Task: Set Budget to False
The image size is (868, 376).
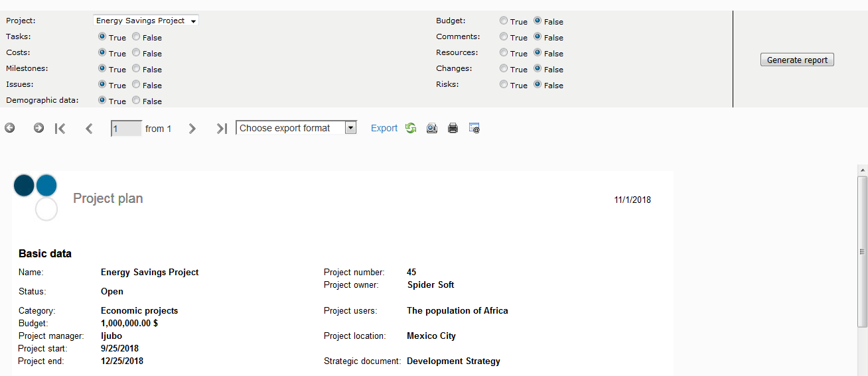Action: pyautogui.click(x=538, y=21)
